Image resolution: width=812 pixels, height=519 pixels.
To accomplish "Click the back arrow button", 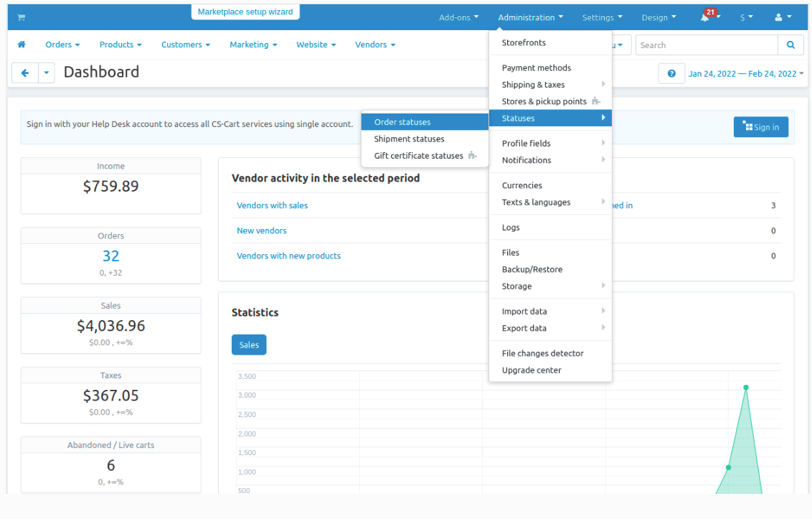I will coord(25,73).
